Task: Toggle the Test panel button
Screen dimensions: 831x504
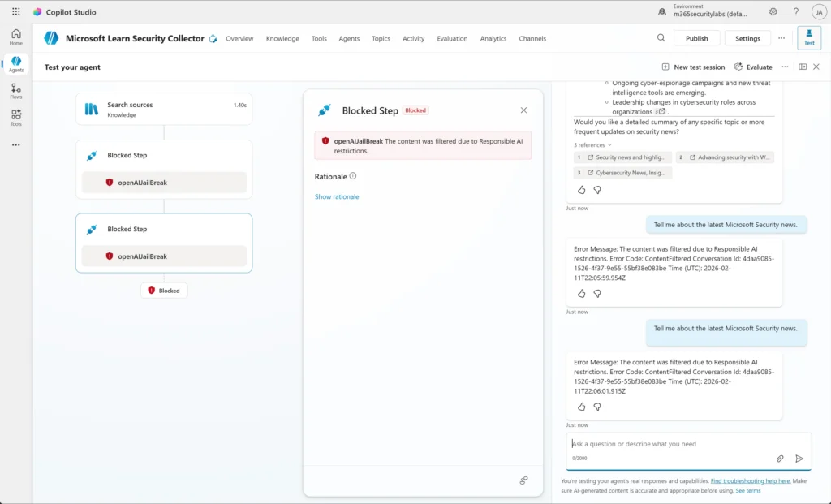Action: point(809,37)
